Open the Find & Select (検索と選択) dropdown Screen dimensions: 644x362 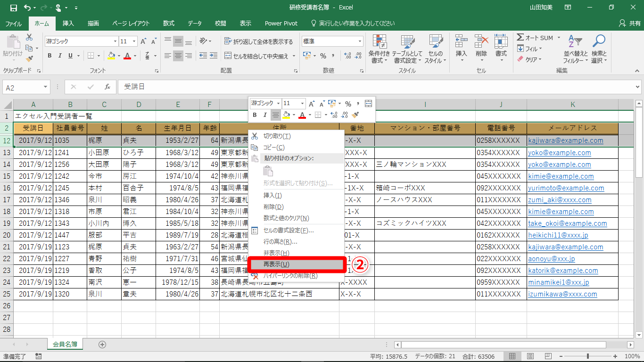(x=599, y=49)
